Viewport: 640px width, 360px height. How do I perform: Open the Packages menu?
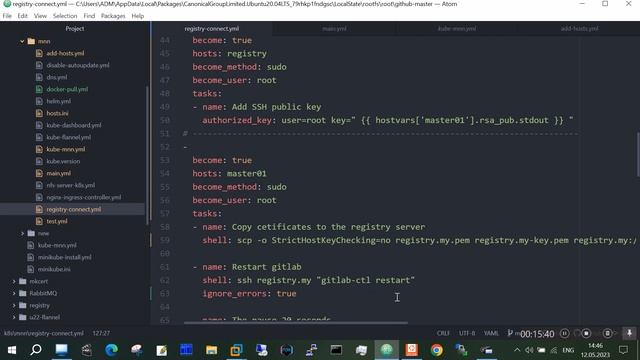point(113,16)
